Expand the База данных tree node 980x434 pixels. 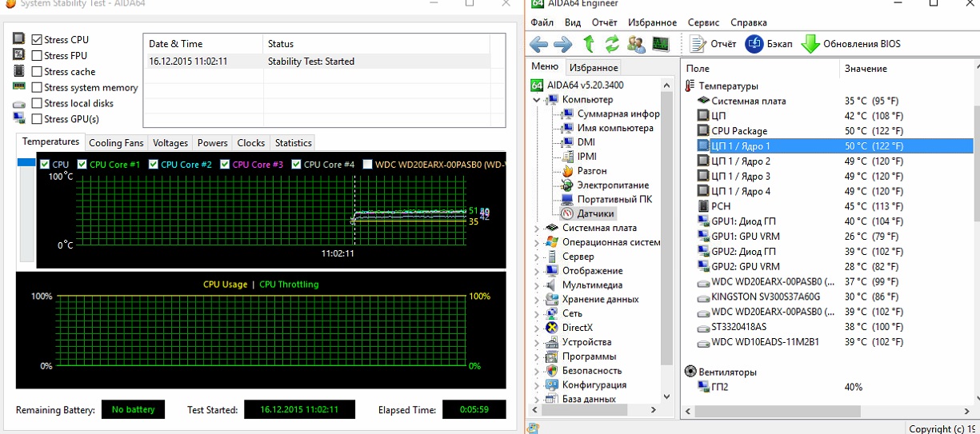click(536, 399)
